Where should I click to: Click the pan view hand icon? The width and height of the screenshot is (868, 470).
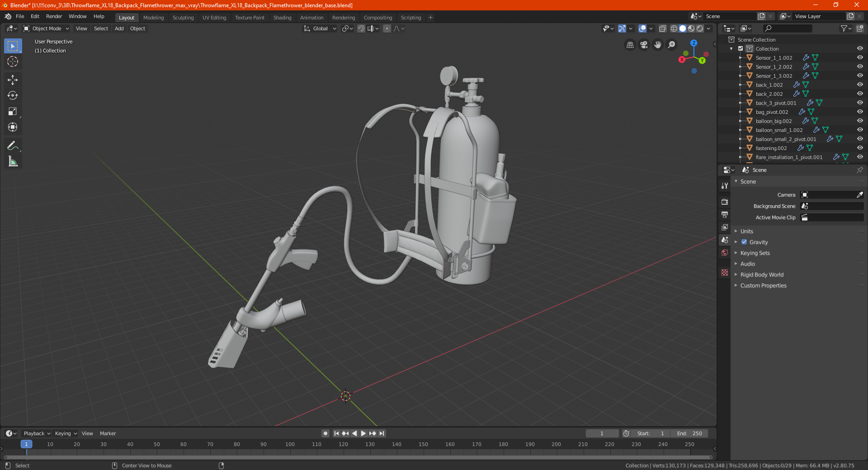(658, 45)
